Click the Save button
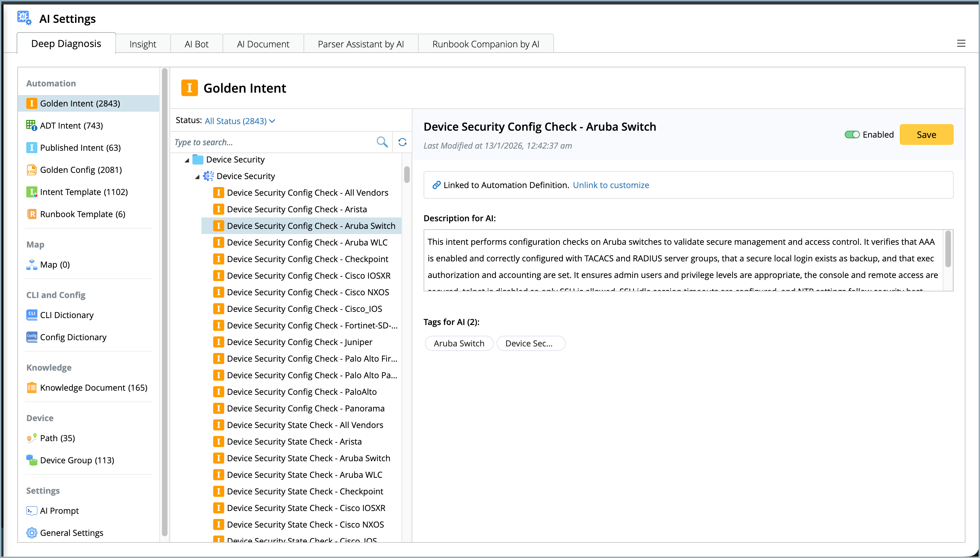 click(x=926, y=134)
